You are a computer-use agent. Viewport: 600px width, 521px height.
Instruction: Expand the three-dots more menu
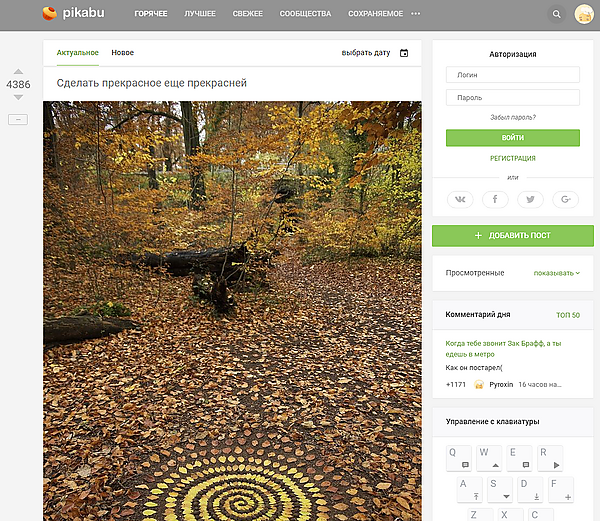click(x=416, y=15)
